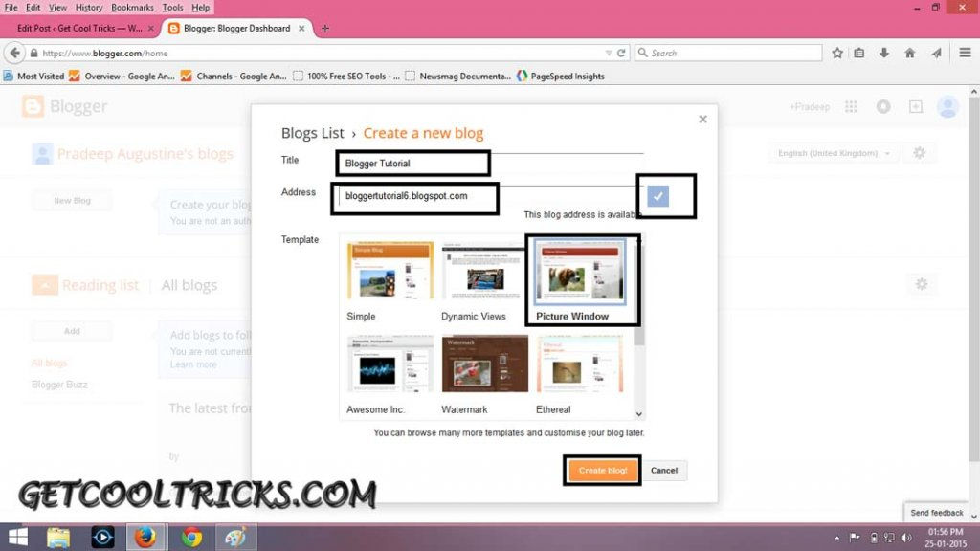Open the media player taskbar icon

pyautogui.click(x=102, y=538)
